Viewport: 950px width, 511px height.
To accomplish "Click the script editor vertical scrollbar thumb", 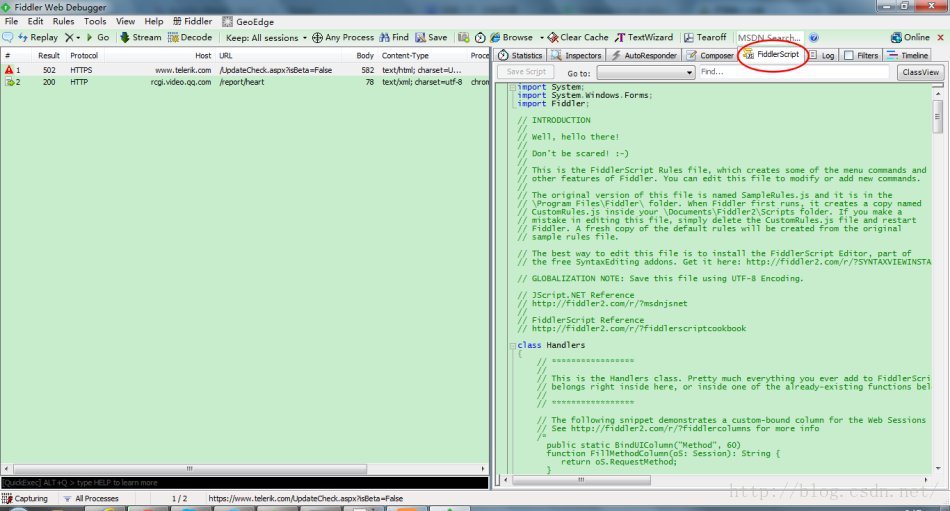I will pyautogui.click(x=938, y=116).
